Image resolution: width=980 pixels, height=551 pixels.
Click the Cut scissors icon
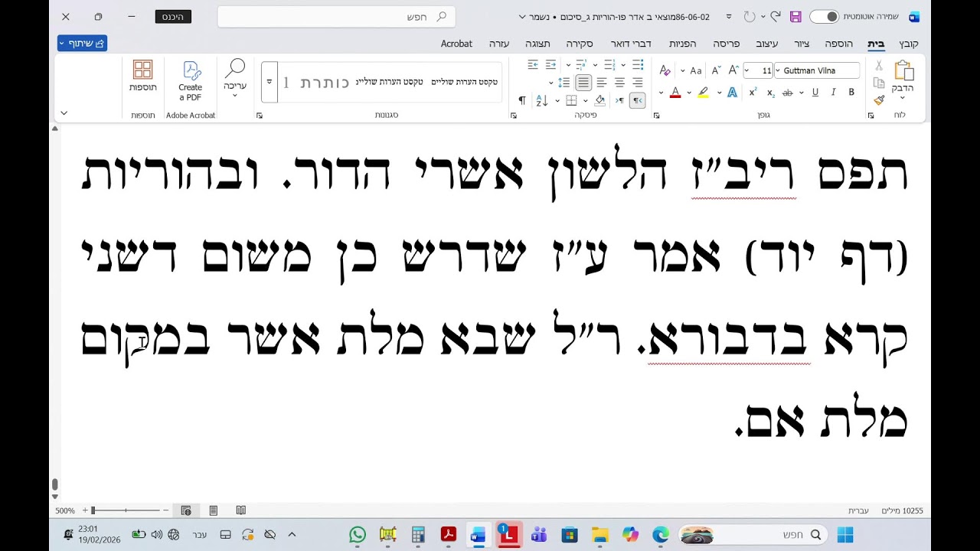pos(879,65)
